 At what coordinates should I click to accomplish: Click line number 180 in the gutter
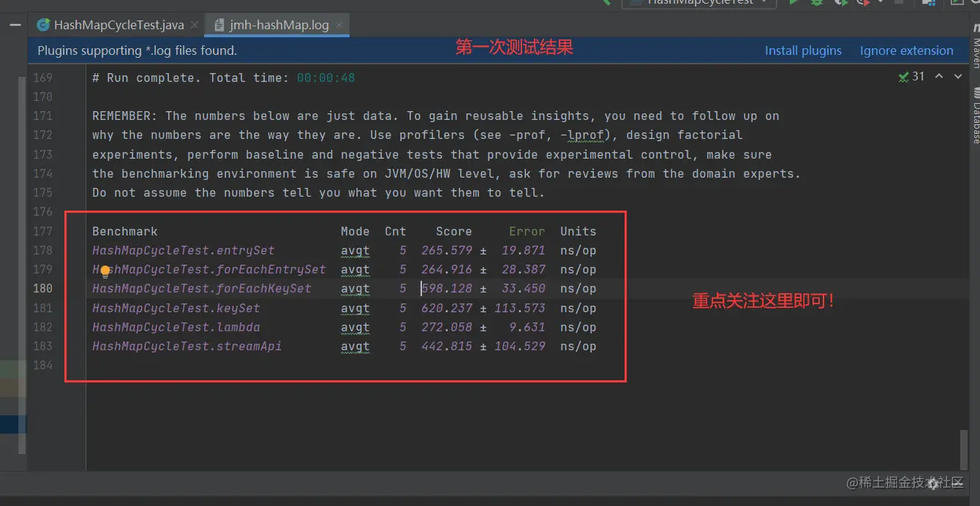[x=43, y=289]
